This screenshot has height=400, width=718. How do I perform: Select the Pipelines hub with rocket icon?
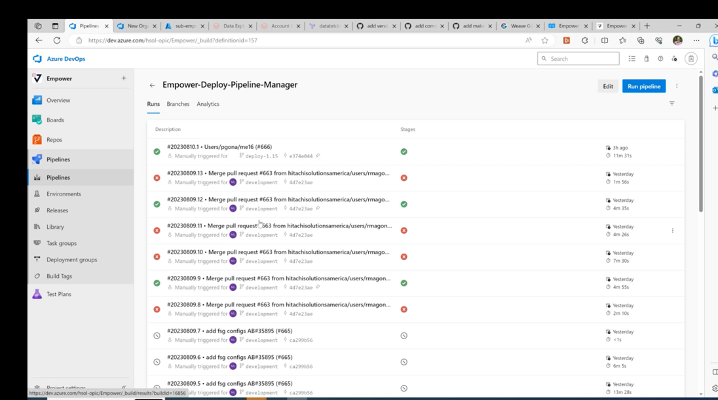tap(58, 159)
